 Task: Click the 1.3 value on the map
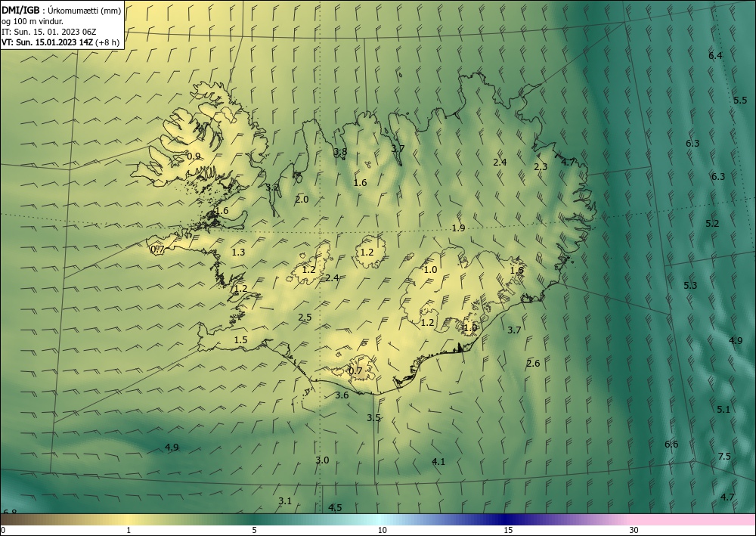point(238,252)
